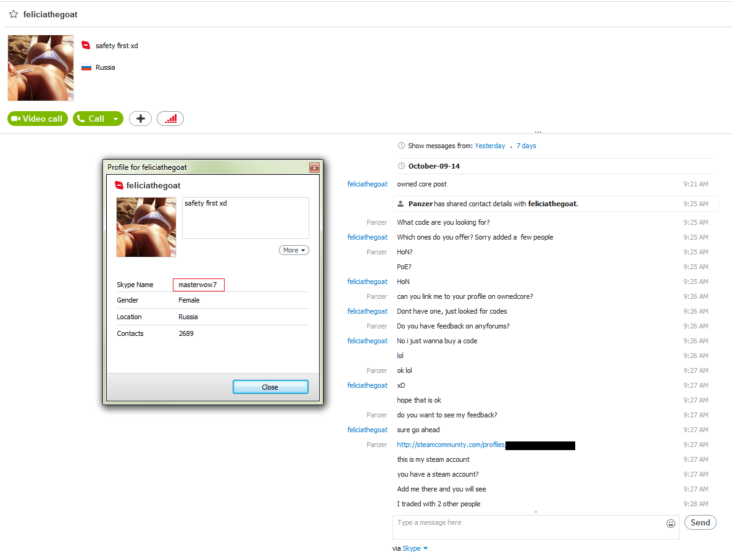
Task: Click the contact name feliciathegoat in top header
Action: tap(51, 14)
